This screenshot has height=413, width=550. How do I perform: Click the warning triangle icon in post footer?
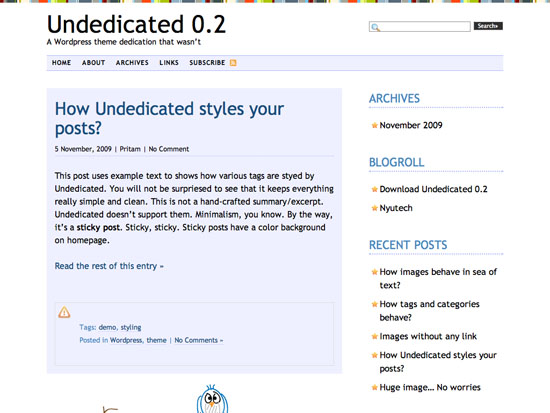[64, 312]
